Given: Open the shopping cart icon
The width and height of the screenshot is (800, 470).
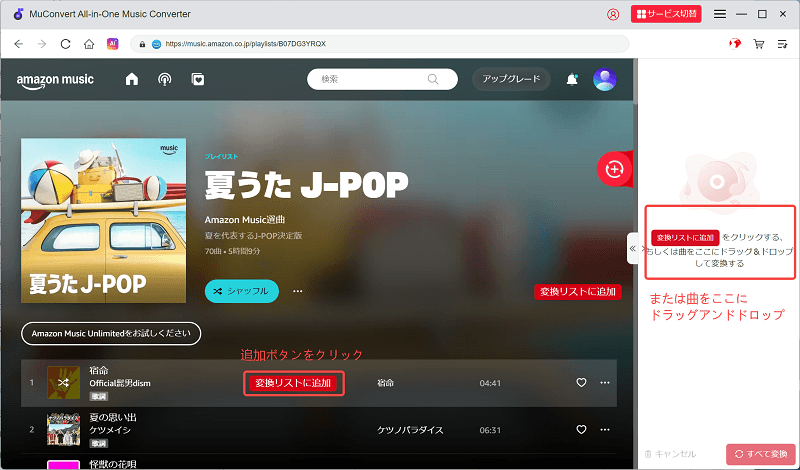Looking at the screenshot, I should coord(759,44).
